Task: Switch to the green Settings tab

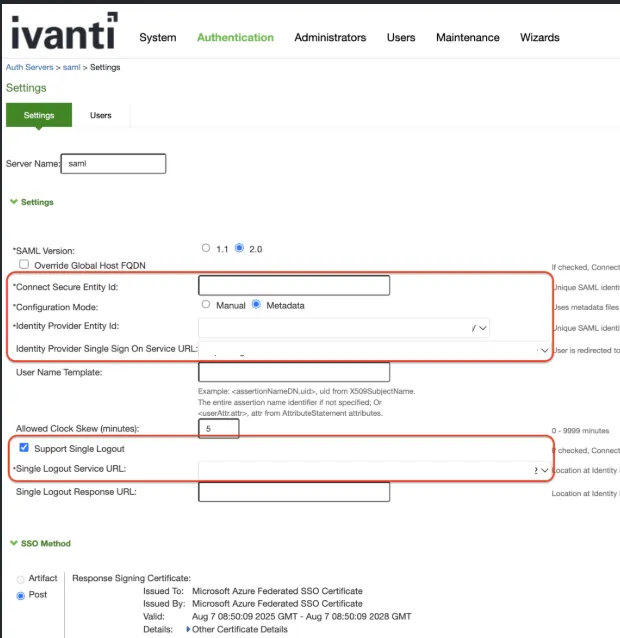Action: pyautogui.click(x=39, y=115)
